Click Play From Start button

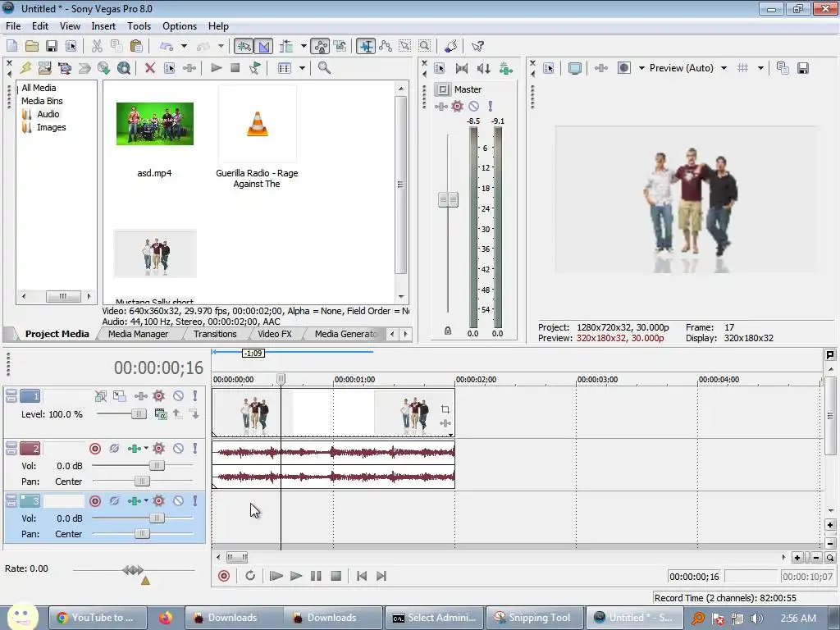click(x=276, y=576)
